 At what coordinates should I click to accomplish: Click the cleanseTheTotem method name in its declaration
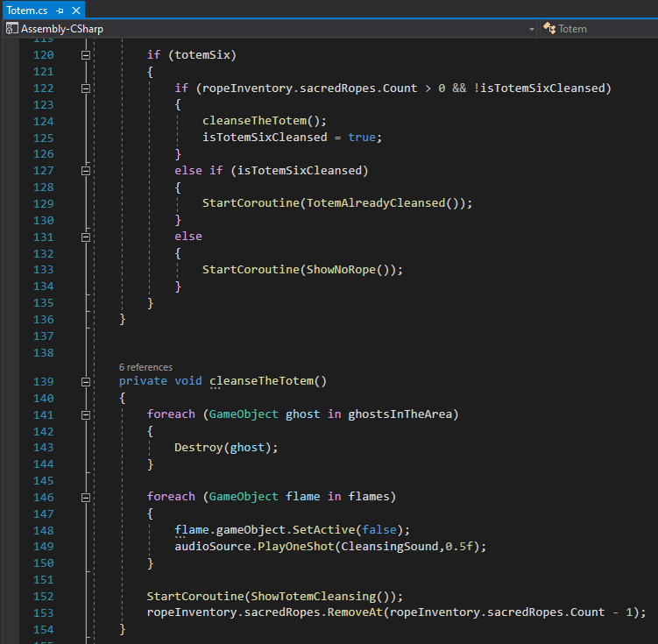tap(261, 382)
